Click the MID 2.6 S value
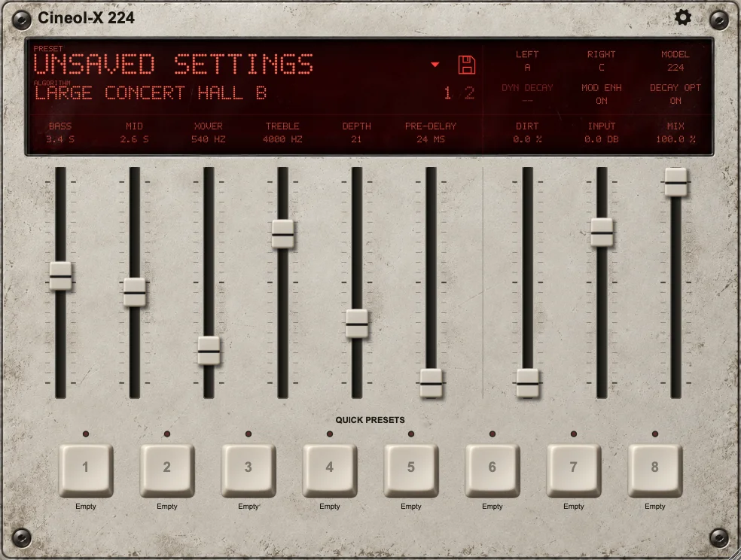The width and height of the screenshot is (741, 560). 134,139
